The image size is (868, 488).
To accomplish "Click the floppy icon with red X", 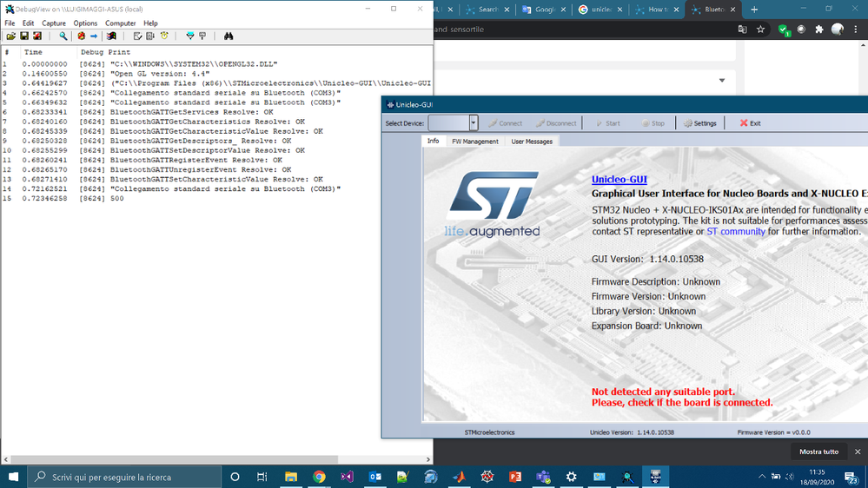I will point(37,36).
